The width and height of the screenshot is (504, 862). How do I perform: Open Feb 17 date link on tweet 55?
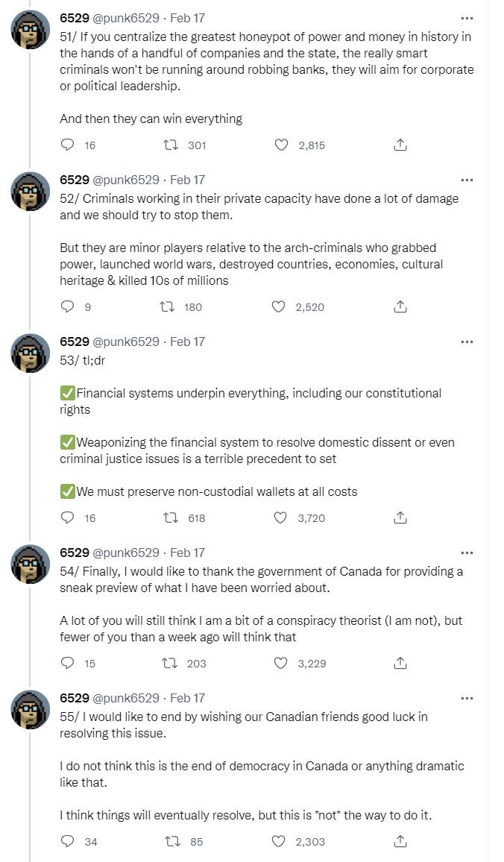(x=187, y=699)
